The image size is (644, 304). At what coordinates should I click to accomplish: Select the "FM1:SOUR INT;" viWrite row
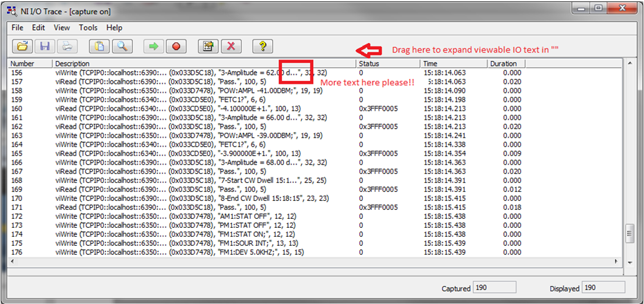[267, 243]
